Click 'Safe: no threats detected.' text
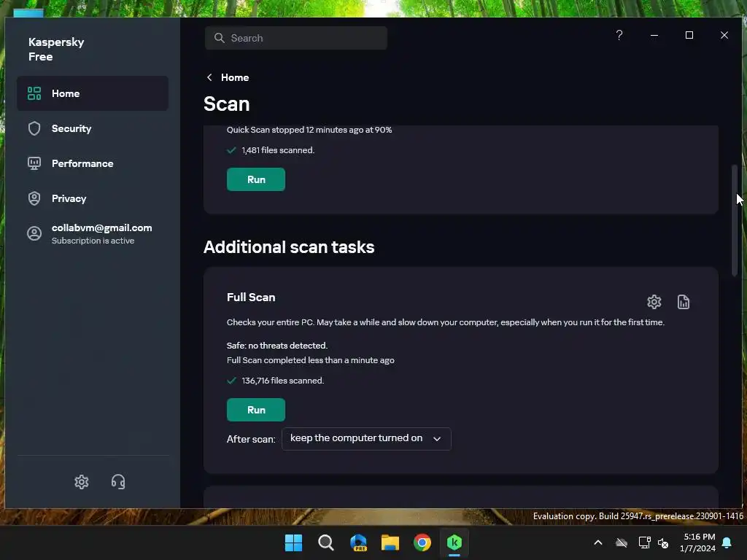This screenshot has width=747, height=560. point(277,346)
